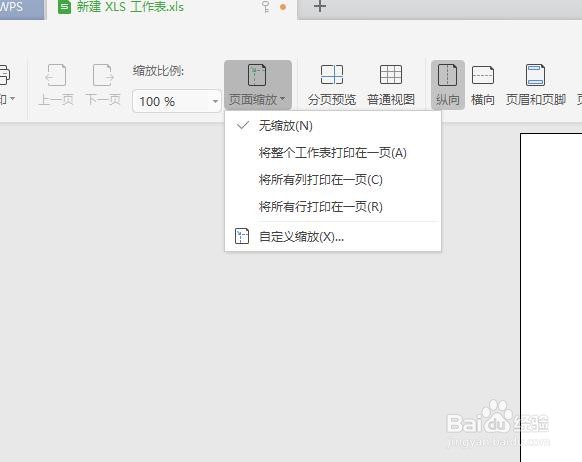Set 纵向 portrait orientation
Viewport: 582px width, 462px height.
(x=448, y=85)
